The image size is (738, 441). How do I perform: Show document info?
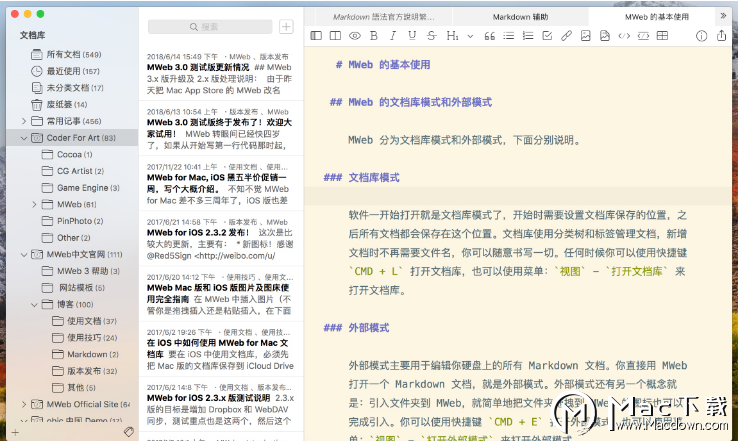coord(701,36)
